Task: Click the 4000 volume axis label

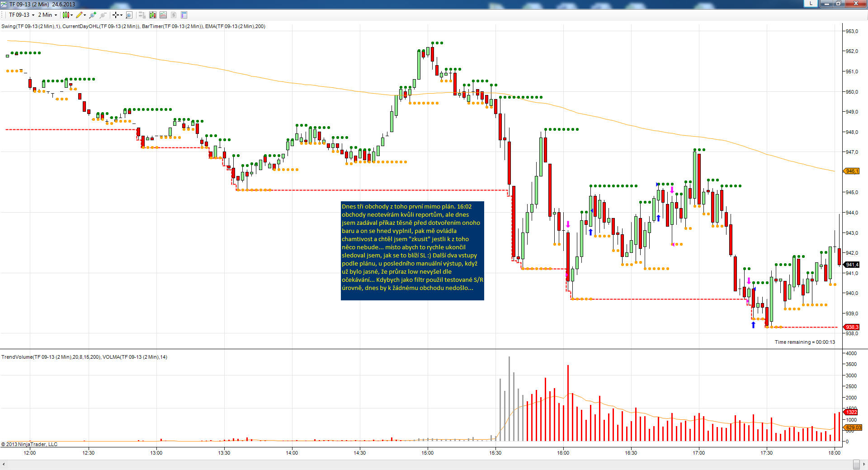Action: tap(851, 353)
